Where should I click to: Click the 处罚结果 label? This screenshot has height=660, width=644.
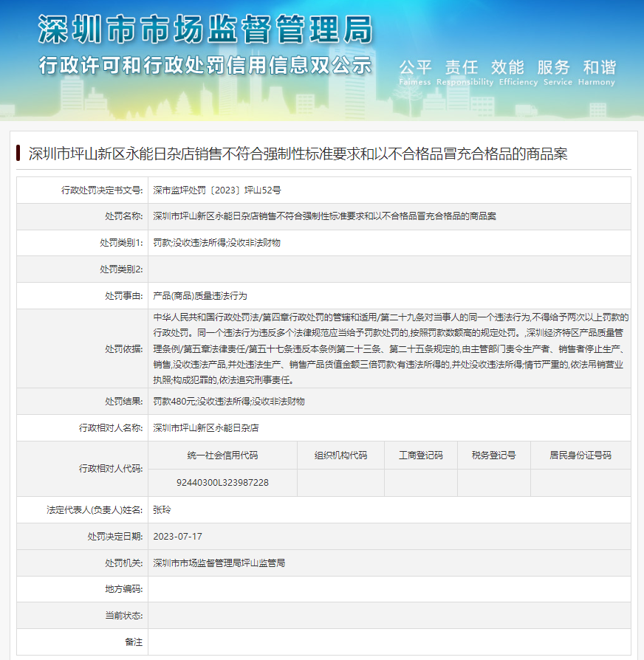[x=124, y=402]
